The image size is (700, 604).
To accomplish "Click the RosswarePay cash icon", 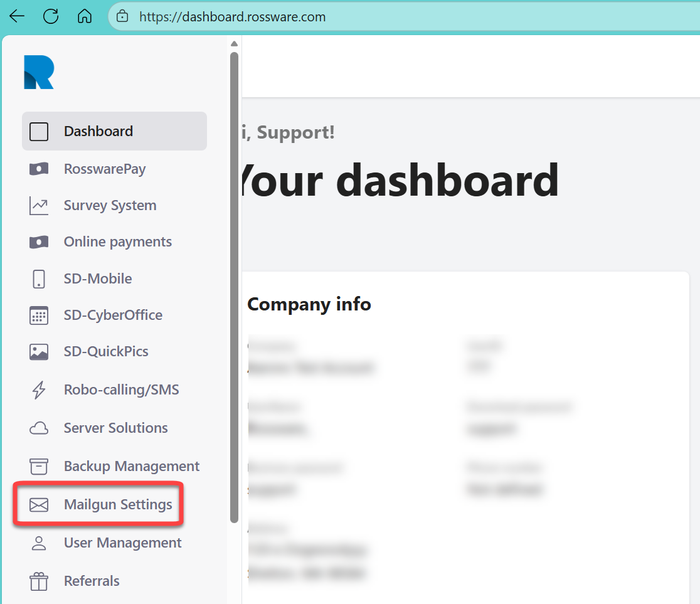I will click(39, 169).
